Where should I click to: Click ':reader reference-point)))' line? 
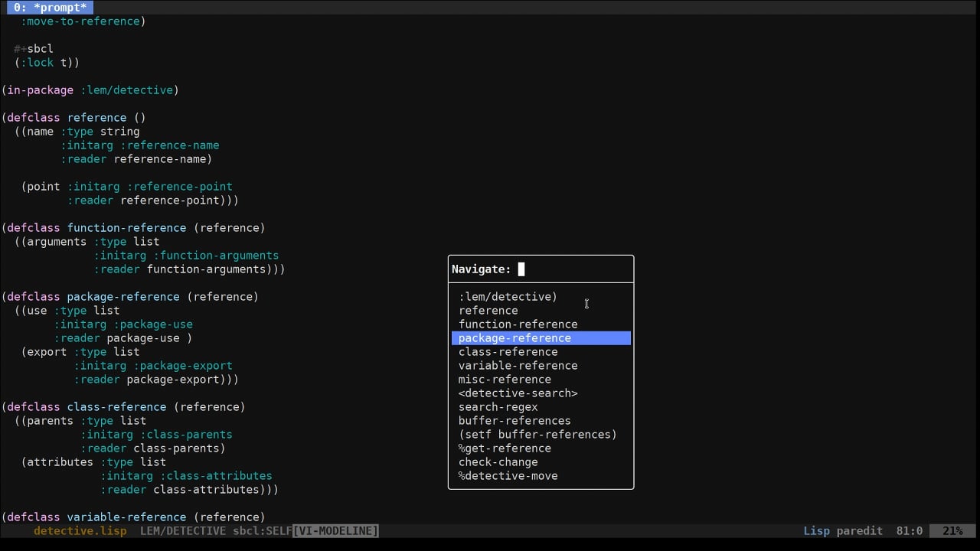point(153,201)
